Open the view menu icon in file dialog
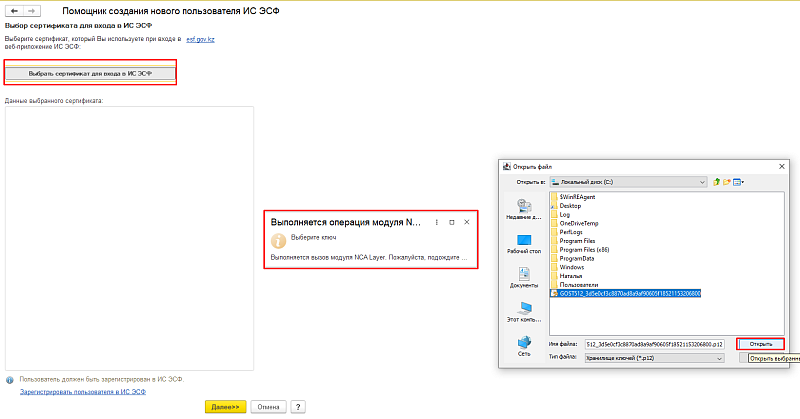This screenshot has height=419, width=800. click(740, 182)
